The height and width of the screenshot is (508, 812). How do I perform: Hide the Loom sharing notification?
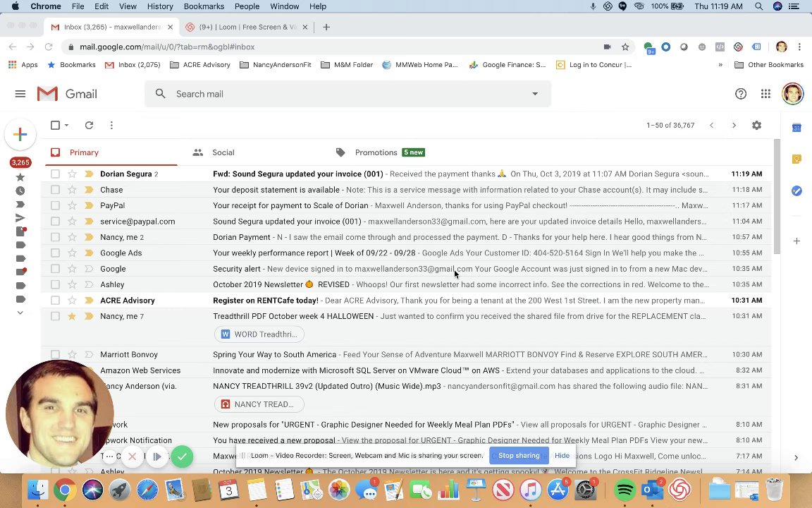(562, 456)
